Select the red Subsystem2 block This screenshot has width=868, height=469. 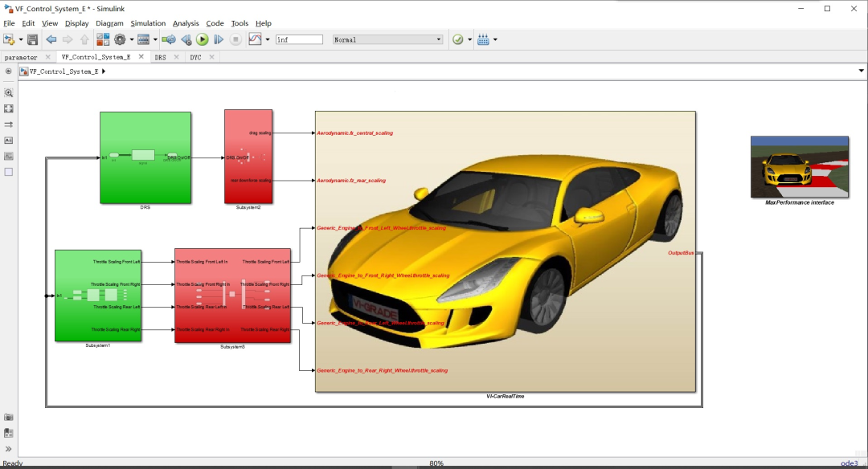(248, 157)
